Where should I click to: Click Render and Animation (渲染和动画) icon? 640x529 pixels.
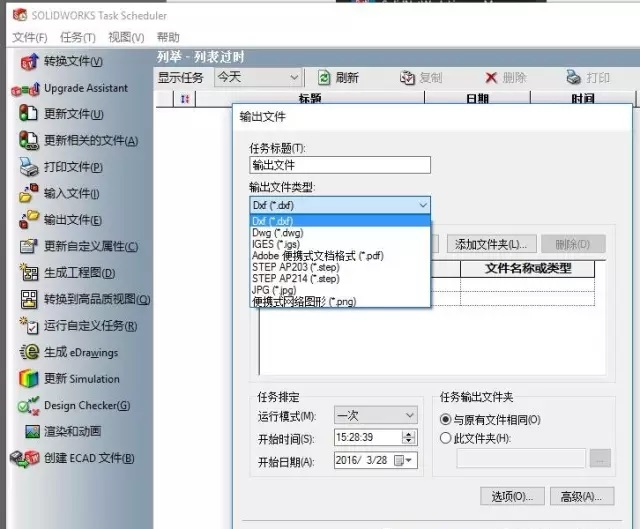(32, 431)
